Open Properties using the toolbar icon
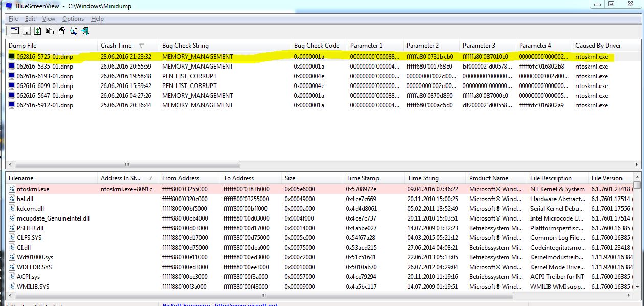This screenshot has width=644, height=306. (61, 31)
